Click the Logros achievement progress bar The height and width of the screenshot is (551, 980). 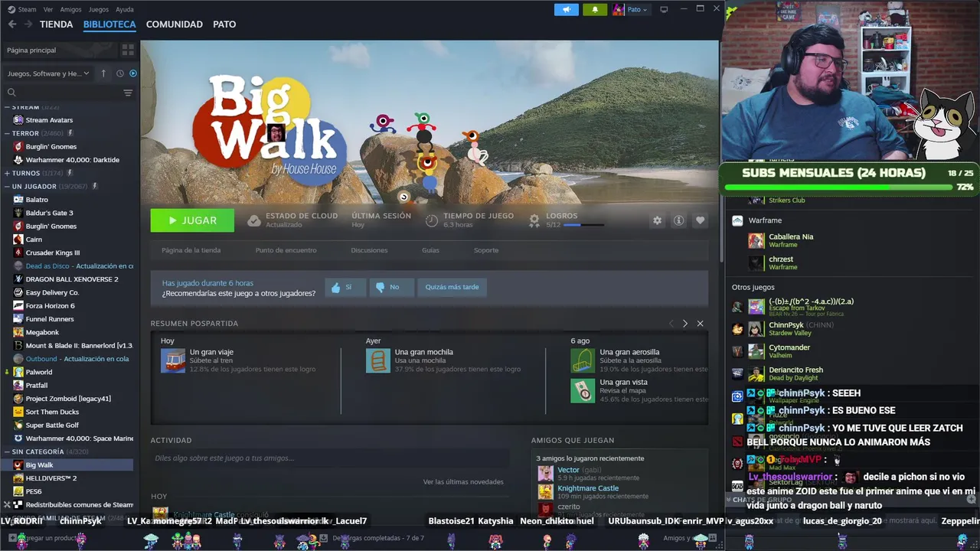pyautogui.click(x=583, y=225)
